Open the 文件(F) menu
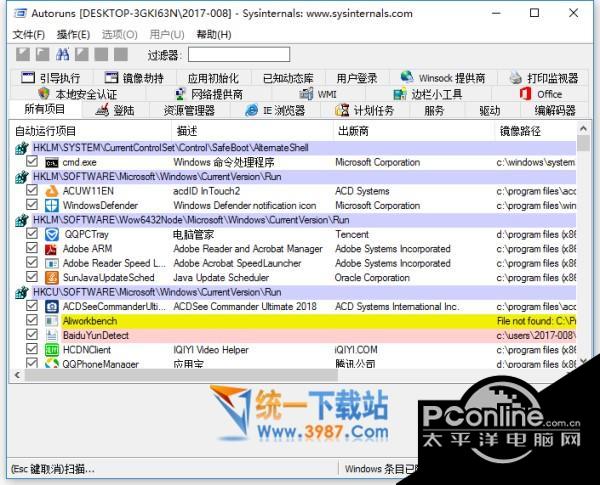Image resolution: width=600 pixels, height=485 pixels. [x=29, y=35]
